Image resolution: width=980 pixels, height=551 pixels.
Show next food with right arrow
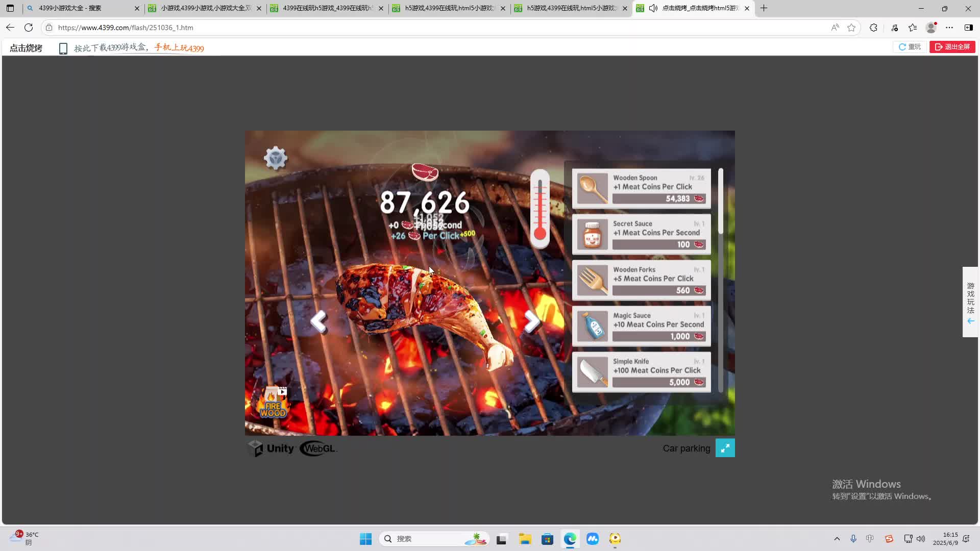coord(531,321)
